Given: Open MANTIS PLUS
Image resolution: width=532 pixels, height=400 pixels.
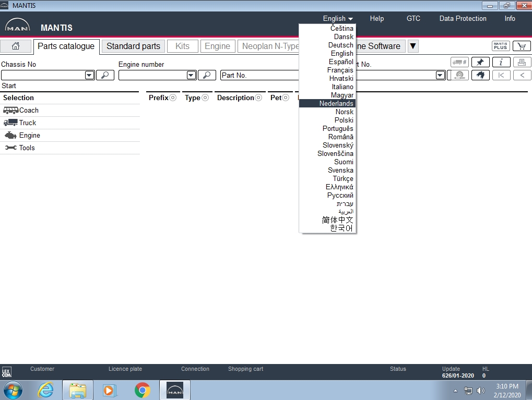Looking at the screenshot, I should 501,46.
